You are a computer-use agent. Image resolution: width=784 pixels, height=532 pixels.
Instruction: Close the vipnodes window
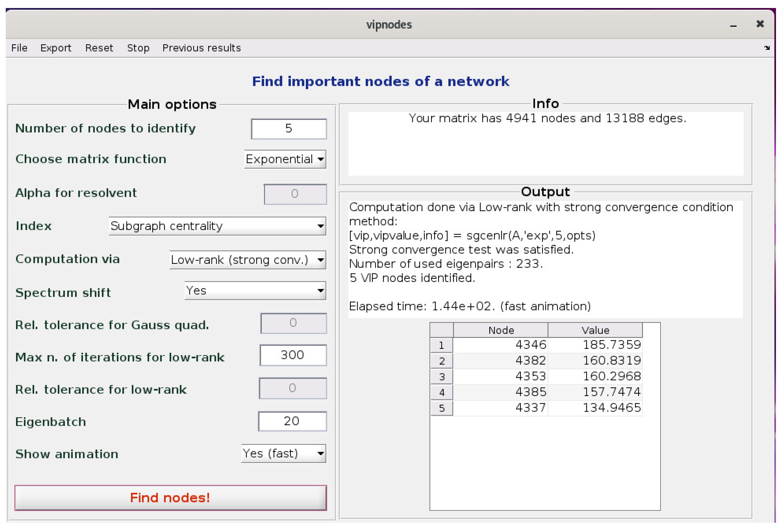coord(760,24)
